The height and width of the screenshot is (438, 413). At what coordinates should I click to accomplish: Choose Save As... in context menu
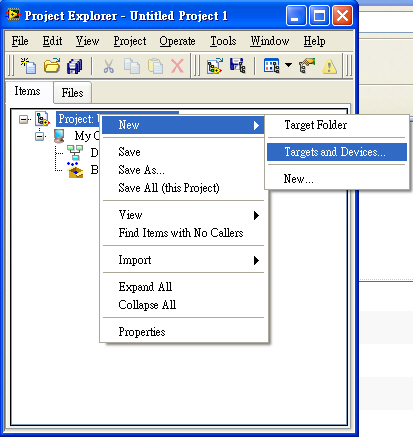point(183,170)
